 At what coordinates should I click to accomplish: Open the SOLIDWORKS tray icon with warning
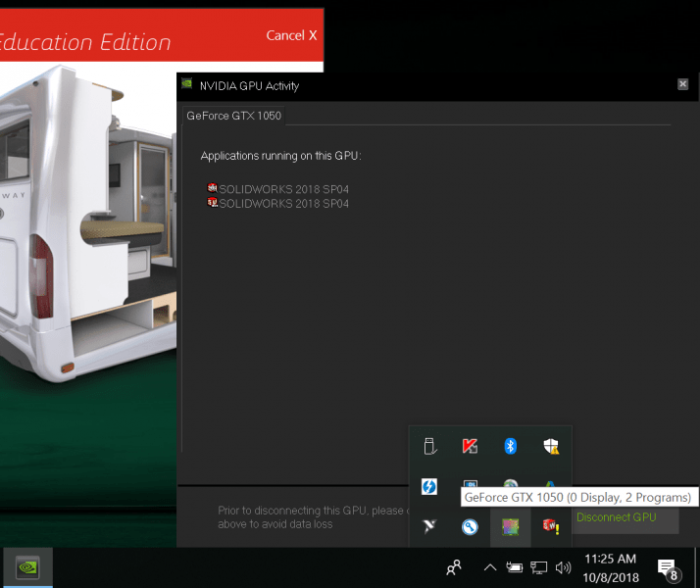point(551,527)
